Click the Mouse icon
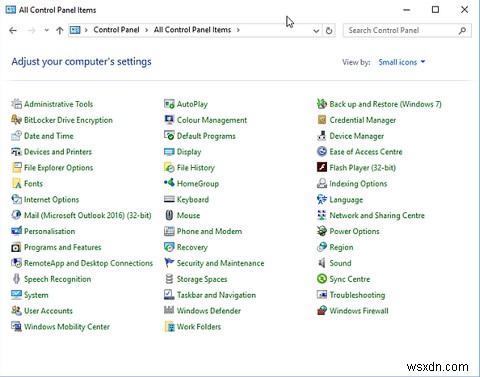This screenshot has height=377, width=480. (x=169, y=215)
